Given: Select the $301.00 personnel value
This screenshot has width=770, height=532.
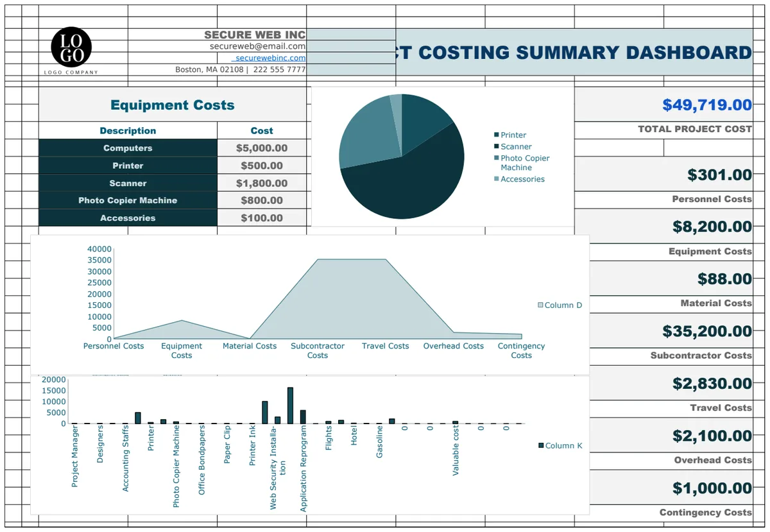Looking at the screenshot, I should [x=719, y=175].
